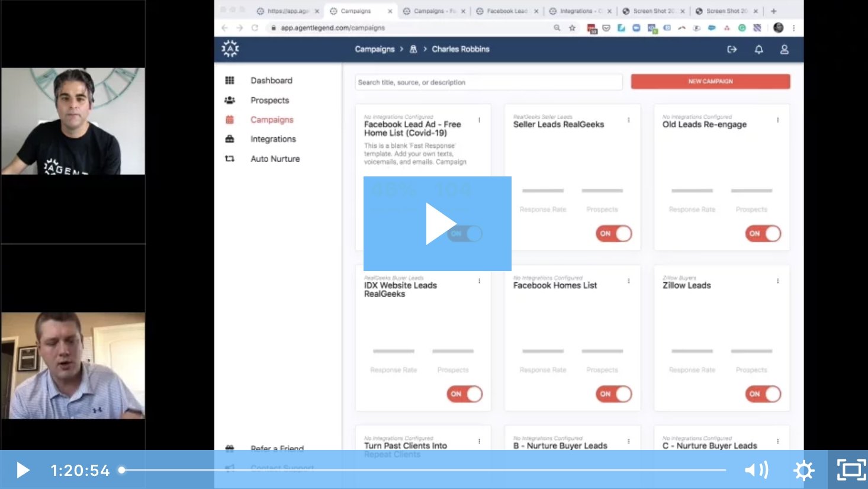Open options menu for Facebook Homes List
This screenshot has width=868, height=489.
pos(629,281)
